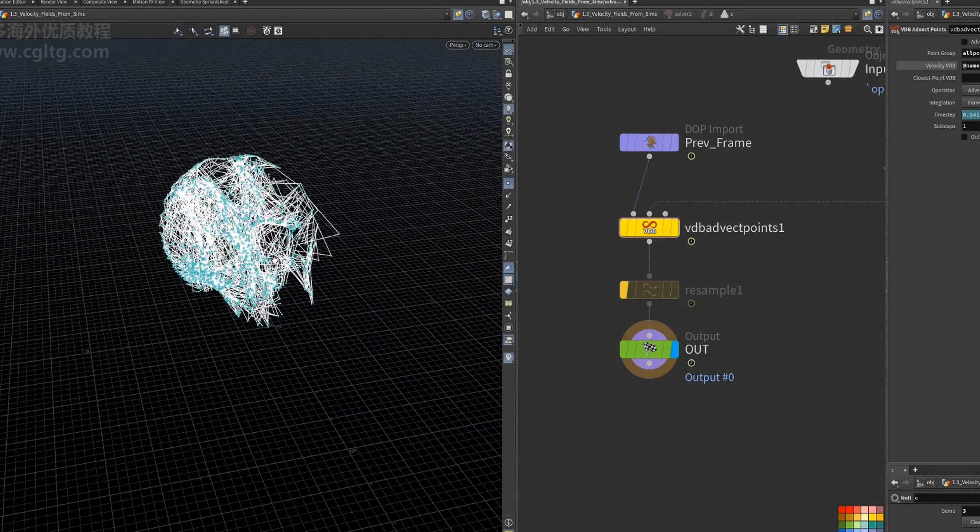980x532 pixels.
Task: Click colored grid palette icon in network toolbar
Action: (x=783, y=29)
